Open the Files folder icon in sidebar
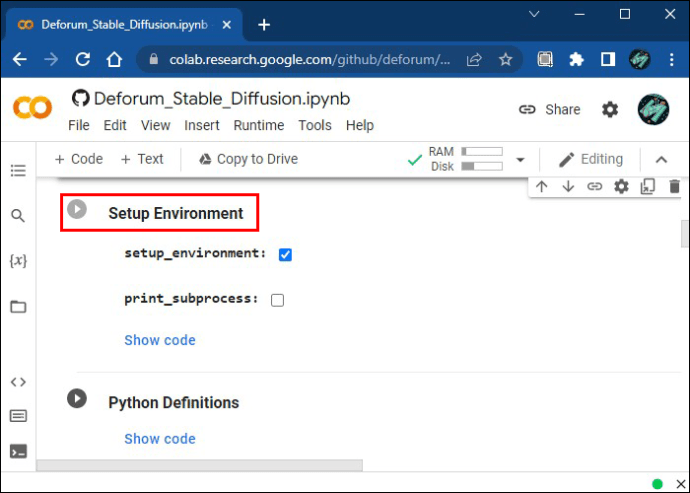This screenshot has height=493, width=690. pyautogui.click(x=18, y=306)
